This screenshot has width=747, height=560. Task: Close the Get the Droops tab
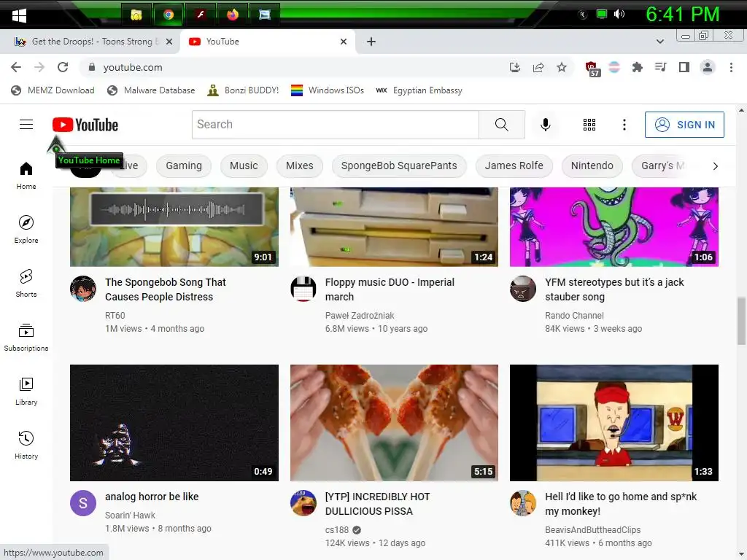[169, 42]
